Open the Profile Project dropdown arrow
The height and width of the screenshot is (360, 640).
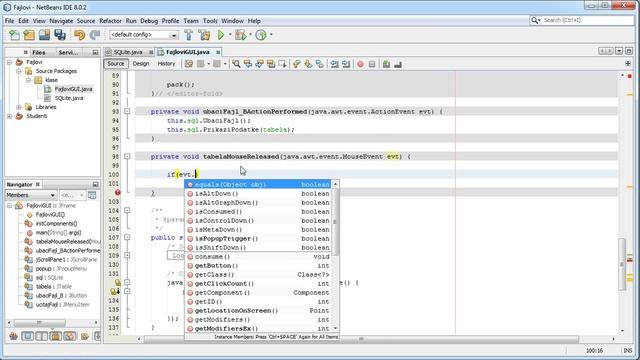[271, 35]
